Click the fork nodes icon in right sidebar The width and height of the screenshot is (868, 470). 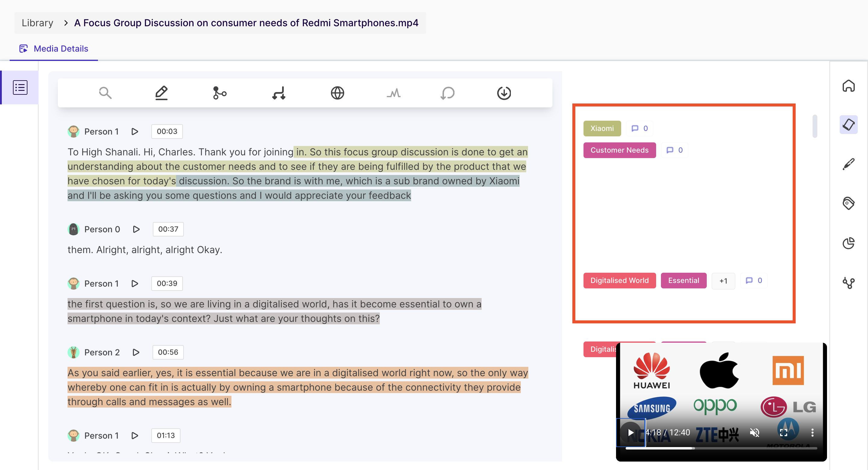tap(848, 283)
